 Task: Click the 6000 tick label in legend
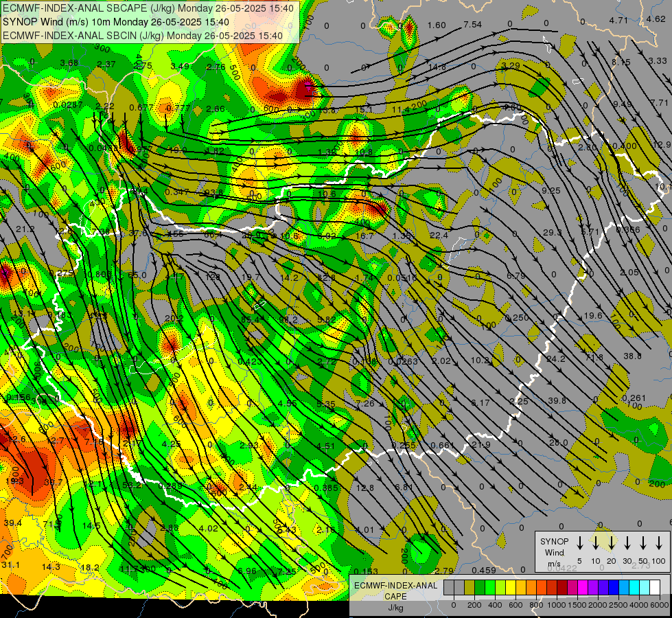point(660,605)
